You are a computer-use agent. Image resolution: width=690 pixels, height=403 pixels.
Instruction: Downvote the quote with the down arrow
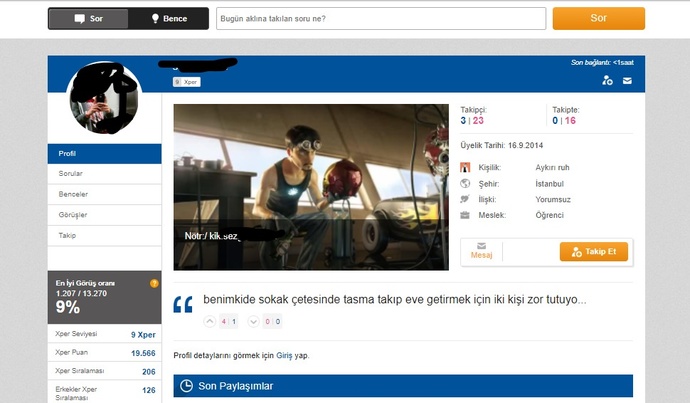253,322
